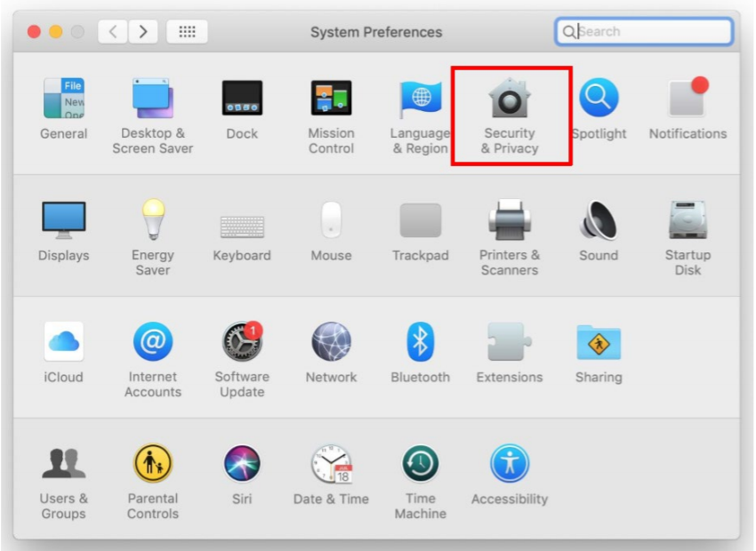Open Accessibility preferences
Image resolution: width=756 pixels, height=551 pixels.
tap(510, 464)
